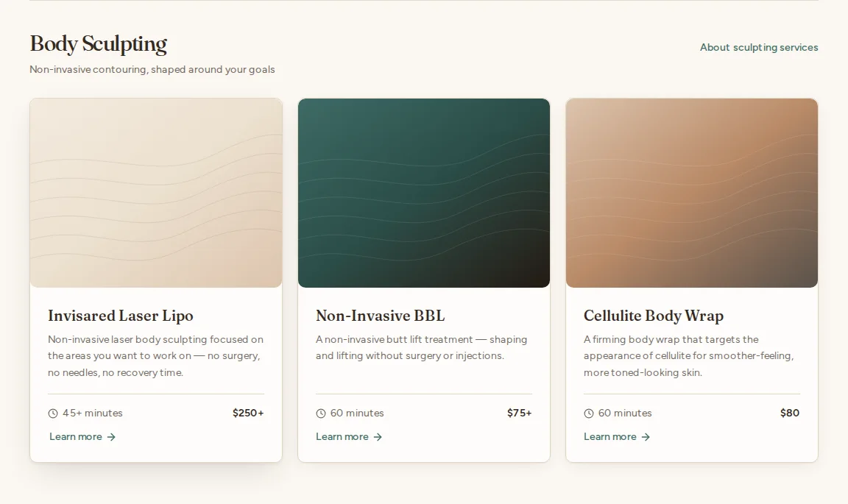Click the $75+ price label
This screenshot has width=848, height=504.
pos(519,414)
